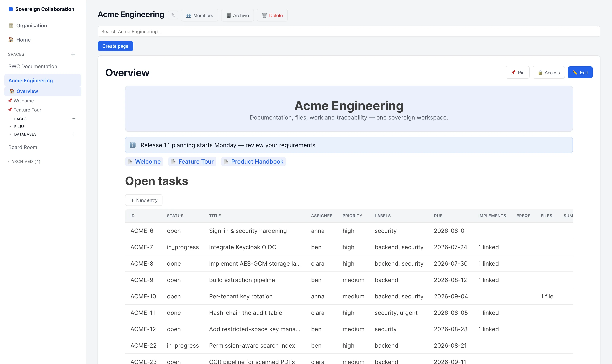Viewport: 612px width, 364px height.
Task: Click the pin icon next to Feature Tour
Action: (10, 110)
